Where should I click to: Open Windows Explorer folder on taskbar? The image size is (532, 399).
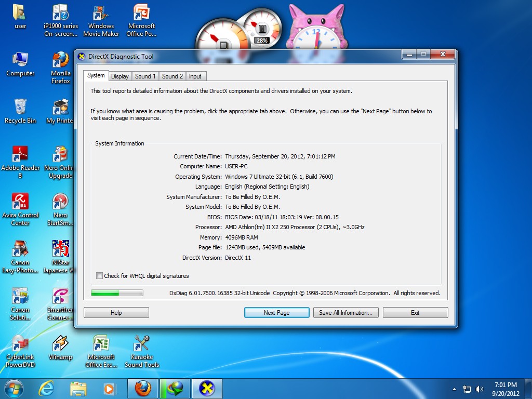[78, 389]
